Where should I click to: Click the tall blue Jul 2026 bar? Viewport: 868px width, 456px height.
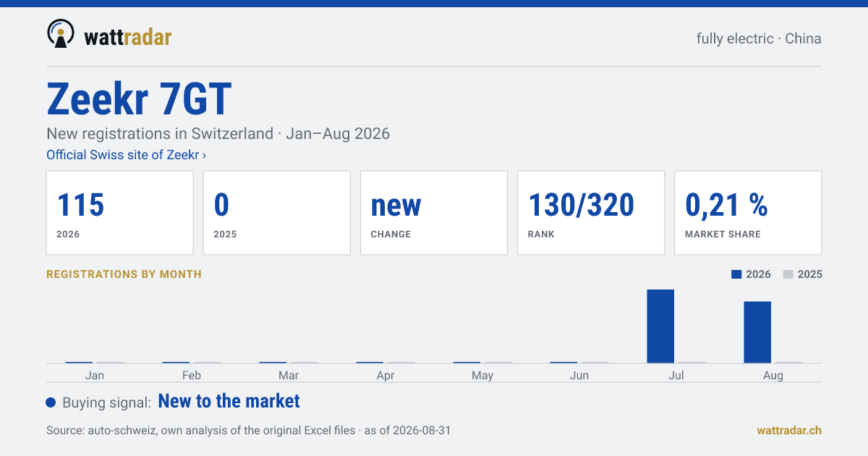click(660, 326)
